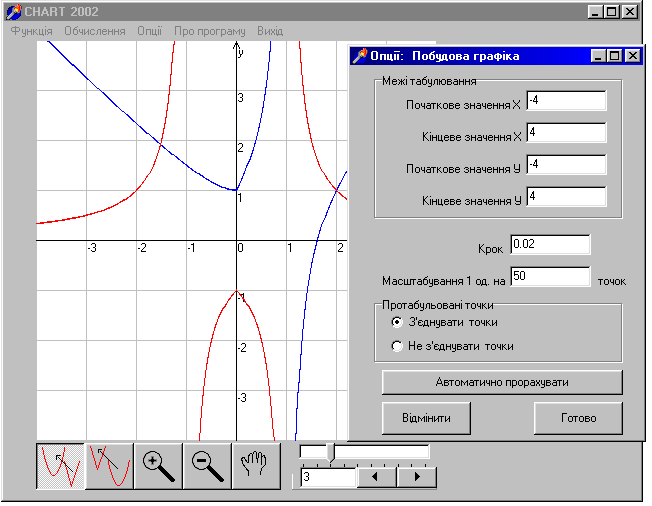Viewport: 652px width, 506px height.
Task: Click the Початкове значення X field
Action: click(566, 101)
